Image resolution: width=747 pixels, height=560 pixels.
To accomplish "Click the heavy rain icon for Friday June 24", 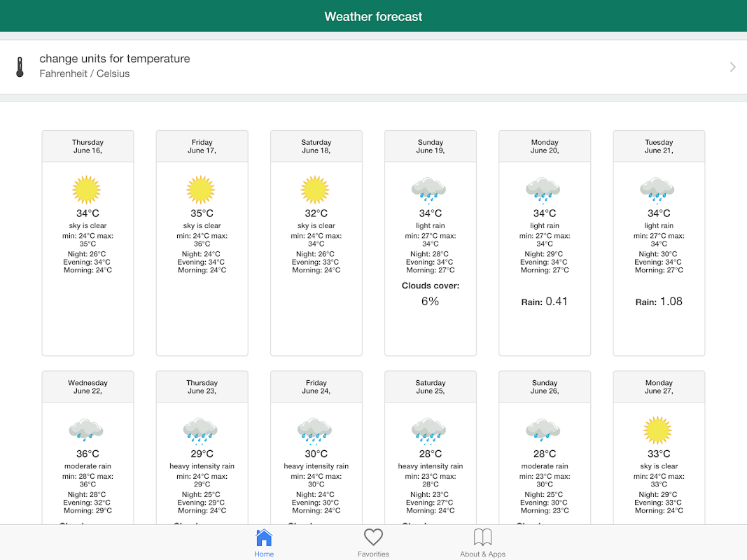I will [x=315, y=430].
